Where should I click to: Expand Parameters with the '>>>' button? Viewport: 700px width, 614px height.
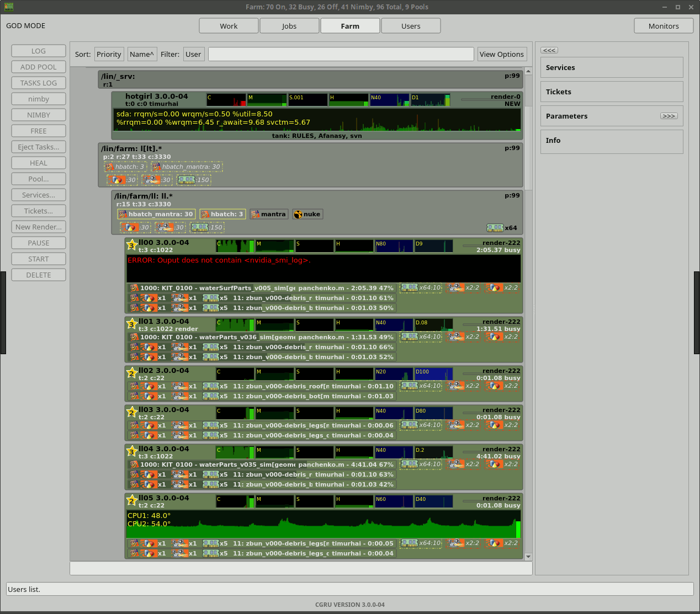pos(669,116)
